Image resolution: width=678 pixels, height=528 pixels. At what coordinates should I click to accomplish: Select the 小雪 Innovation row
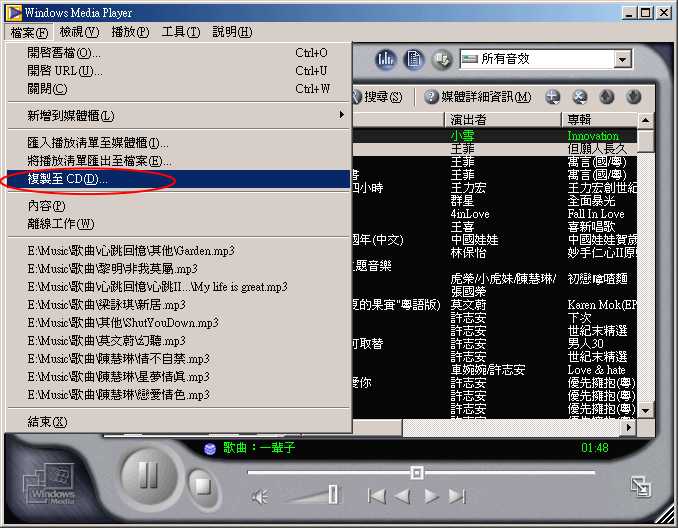(495, 136)
